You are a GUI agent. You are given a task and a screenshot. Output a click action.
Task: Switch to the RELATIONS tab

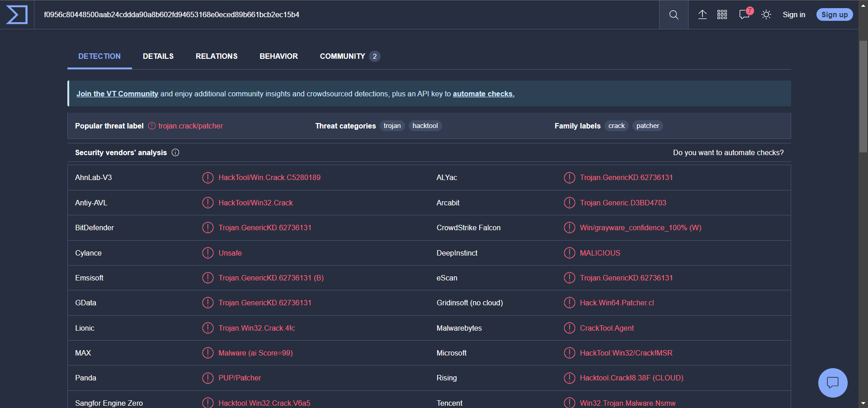(217, 56)
